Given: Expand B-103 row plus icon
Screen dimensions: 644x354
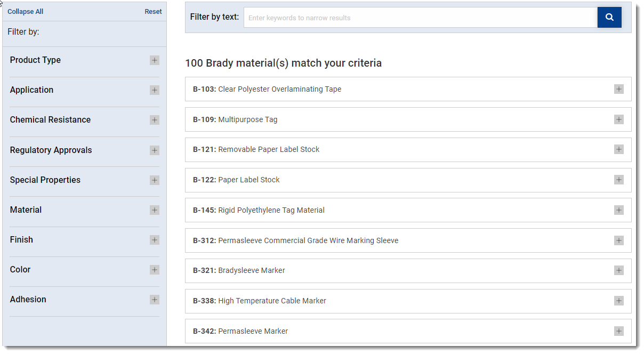Looking at the screenshot, I should (619, 89).
